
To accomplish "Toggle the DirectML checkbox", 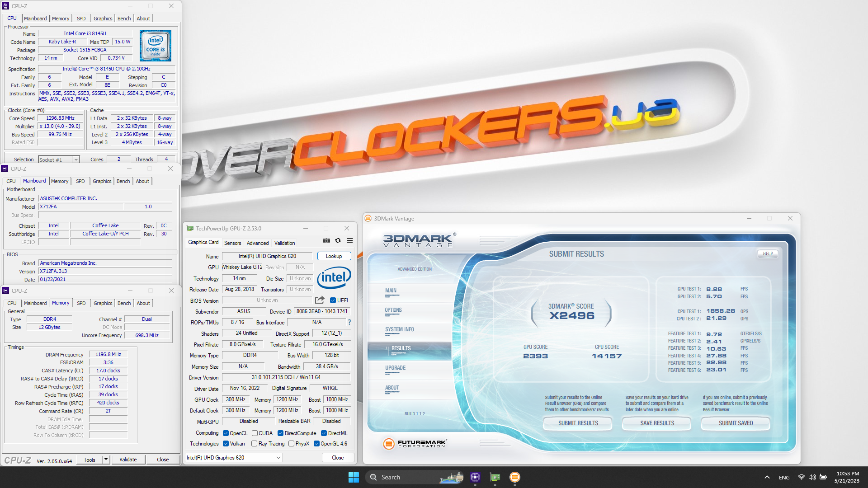I will tap(324, 433).
